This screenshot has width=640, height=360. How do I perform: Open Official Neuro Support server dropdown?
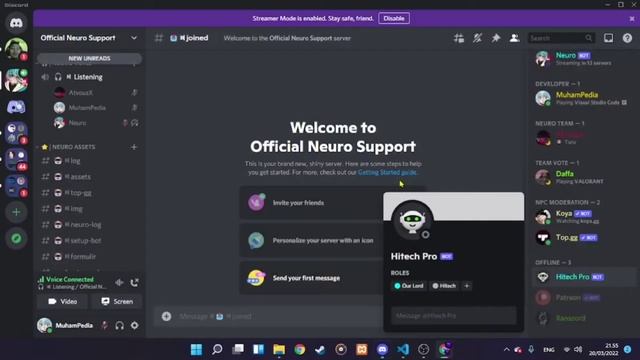[x=89, y=38]
